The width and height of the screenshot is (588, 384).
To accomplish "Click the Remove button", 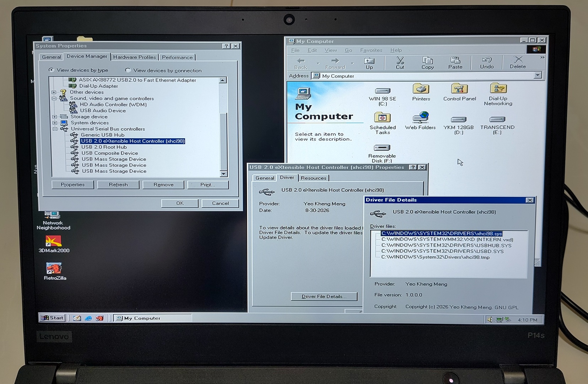I will 163,185.
